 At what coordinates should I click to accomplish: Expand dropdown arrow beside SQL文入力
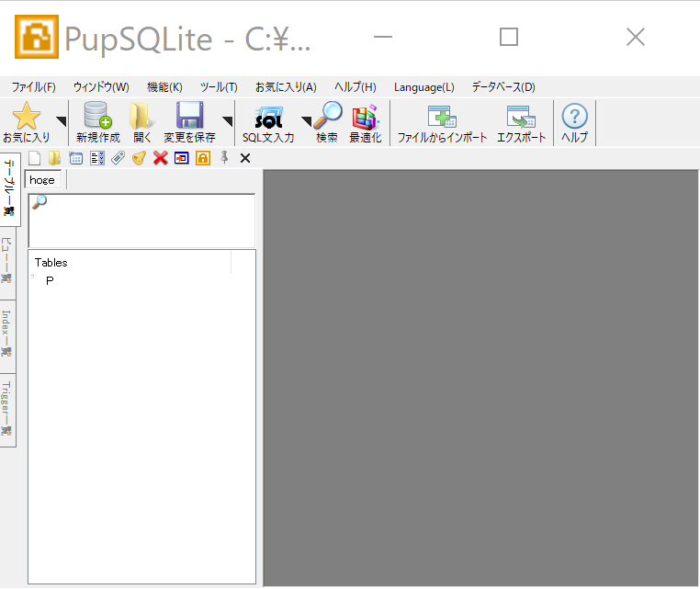[306, 121]
